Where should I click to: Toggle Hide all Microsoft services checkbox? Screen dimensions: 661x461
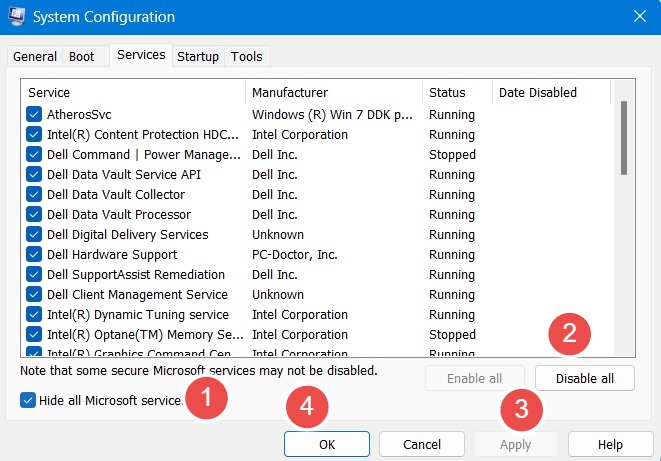28,400
